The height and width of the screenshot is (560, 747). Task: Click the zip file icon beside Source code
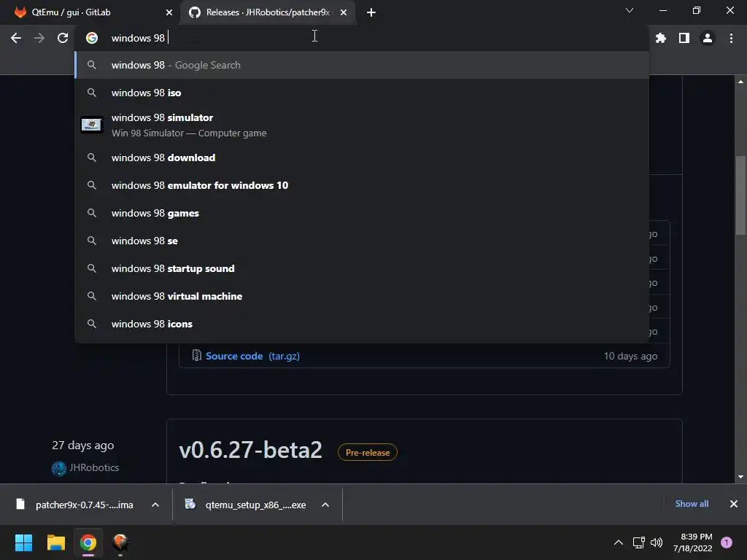(196, 355)
